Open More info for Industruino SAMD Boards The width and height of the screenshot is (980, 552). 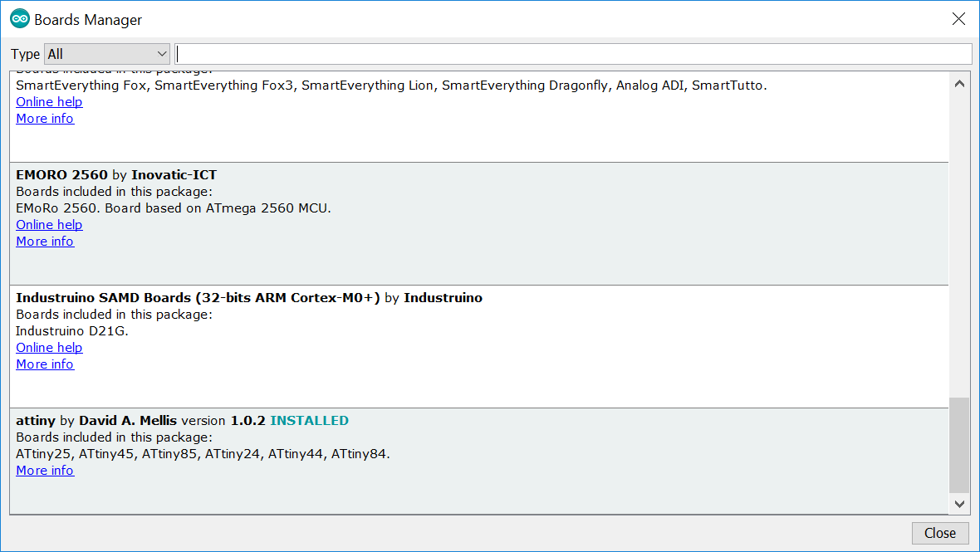coord(44,364)
